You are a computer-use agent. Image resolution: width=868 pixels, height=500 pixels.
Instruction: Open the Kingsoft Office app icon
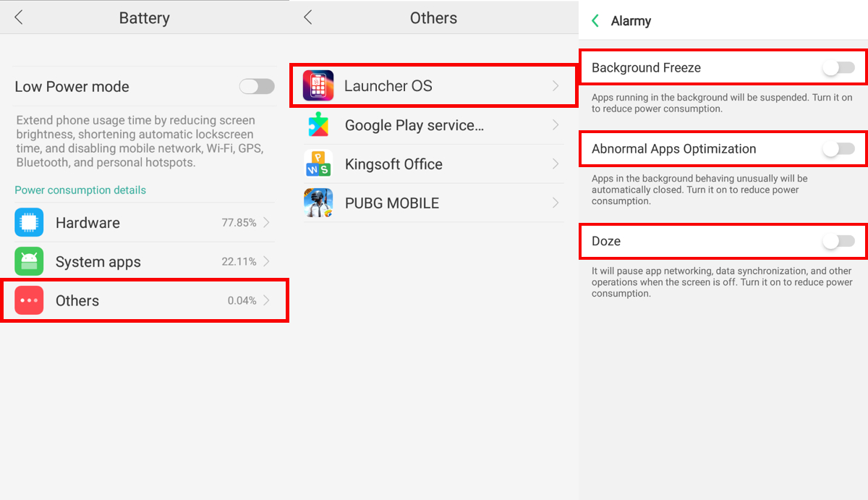pyautogui.click(x=318, y=164)
